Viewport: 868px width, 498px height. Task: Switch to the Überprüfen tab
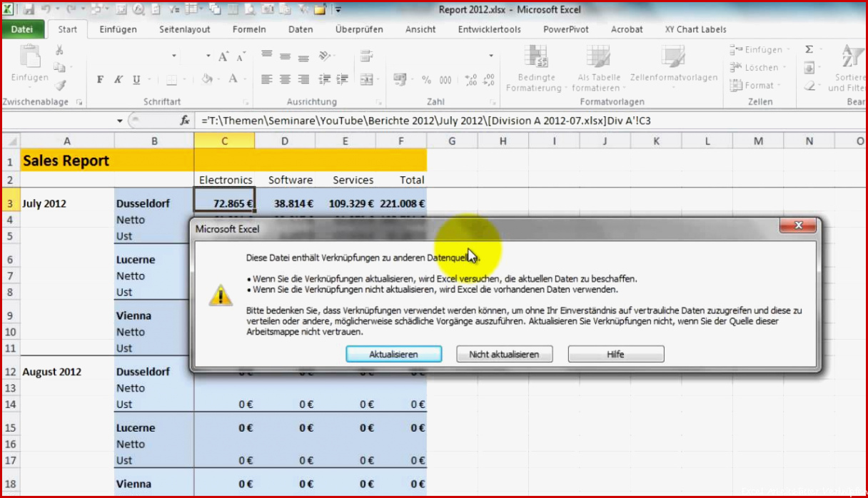(x=359, y=29)
